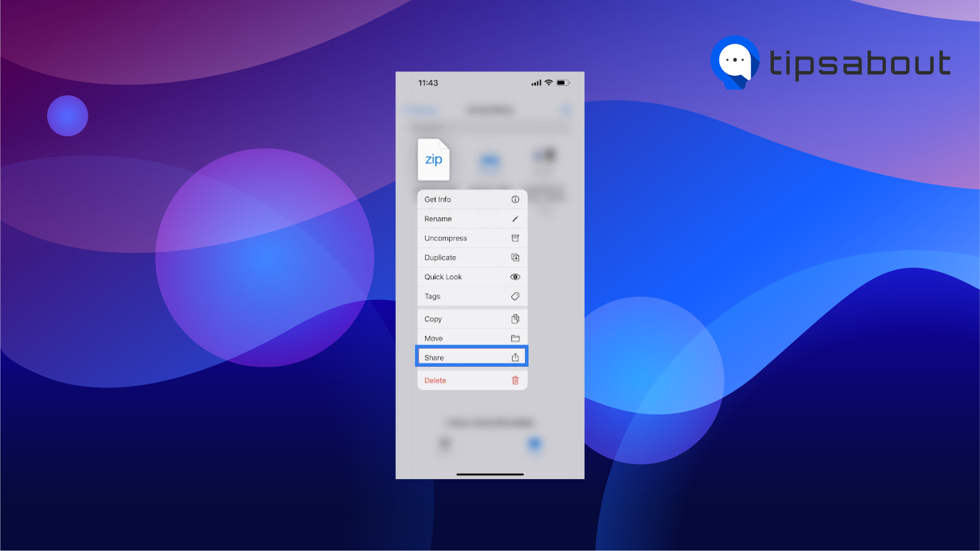Click the Tags label icon

point(515,296)
